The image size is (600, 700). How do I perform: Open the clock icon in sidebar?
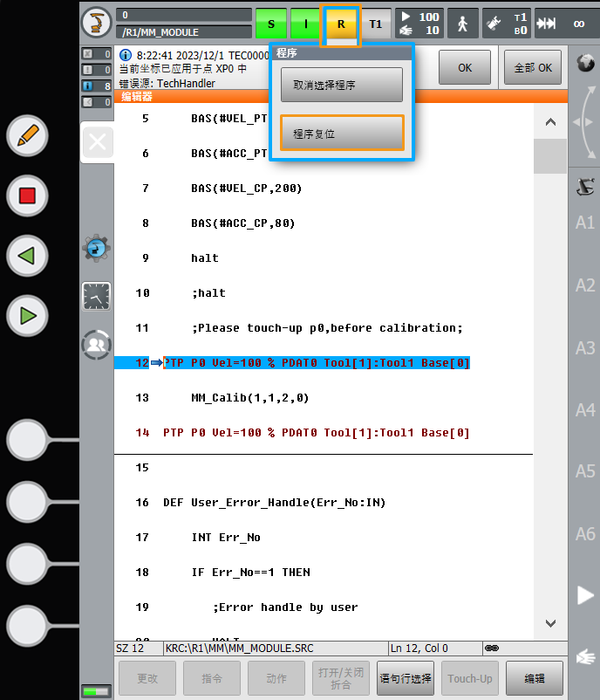point(96,296)
